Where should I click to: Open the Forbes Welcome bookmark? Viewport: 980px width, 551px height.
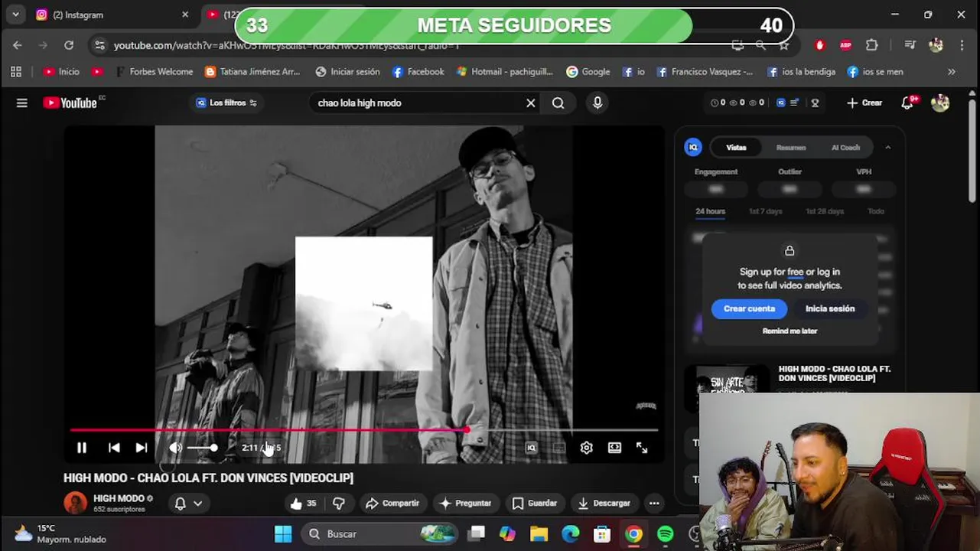click(x=155, y=72)
